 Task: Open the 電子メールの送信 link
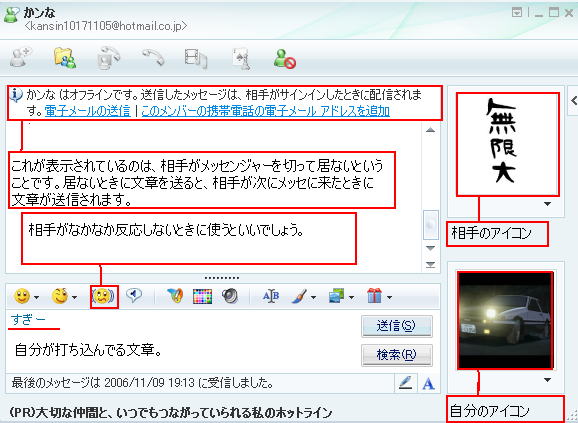pos(88,111)
